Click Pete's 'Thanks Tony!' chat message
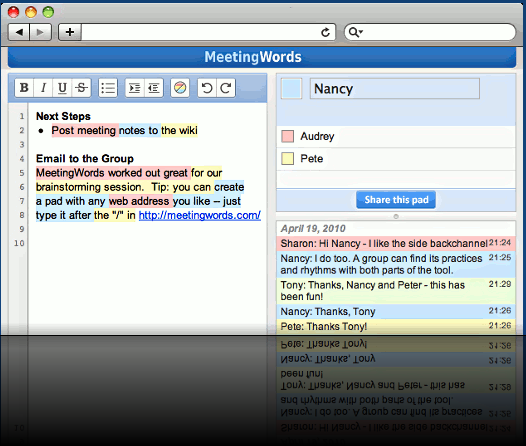 (x=396, y=326)
